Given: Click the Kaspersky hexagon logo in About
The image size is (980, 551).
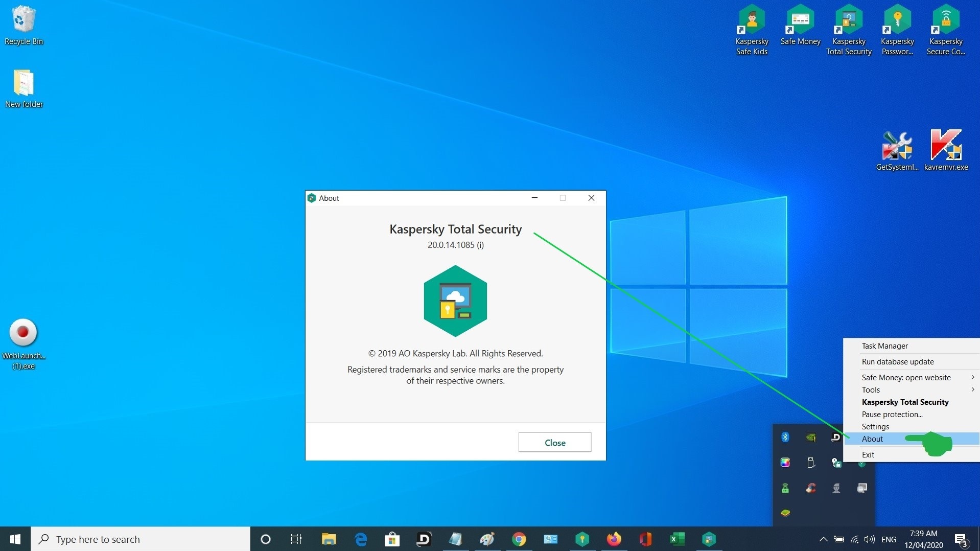Looking at the screenshot, I should tap(455, 301).
